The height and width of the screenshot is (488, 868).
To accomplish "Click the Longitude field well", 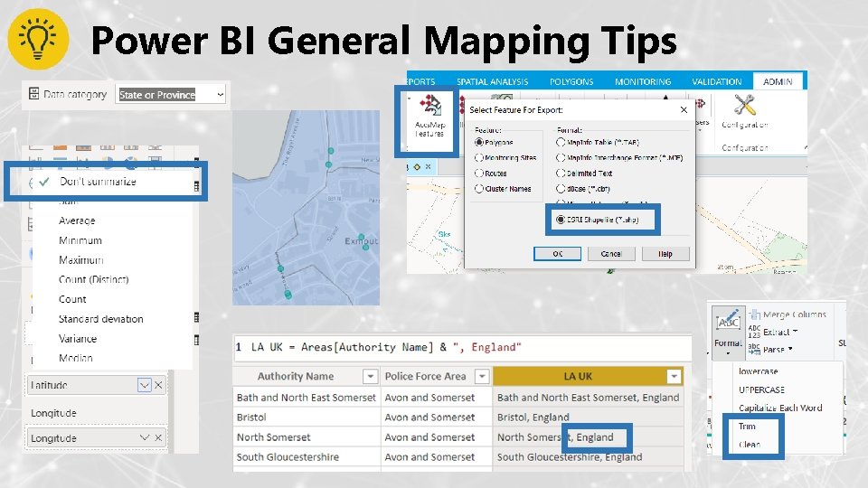I will coord(96,437).
